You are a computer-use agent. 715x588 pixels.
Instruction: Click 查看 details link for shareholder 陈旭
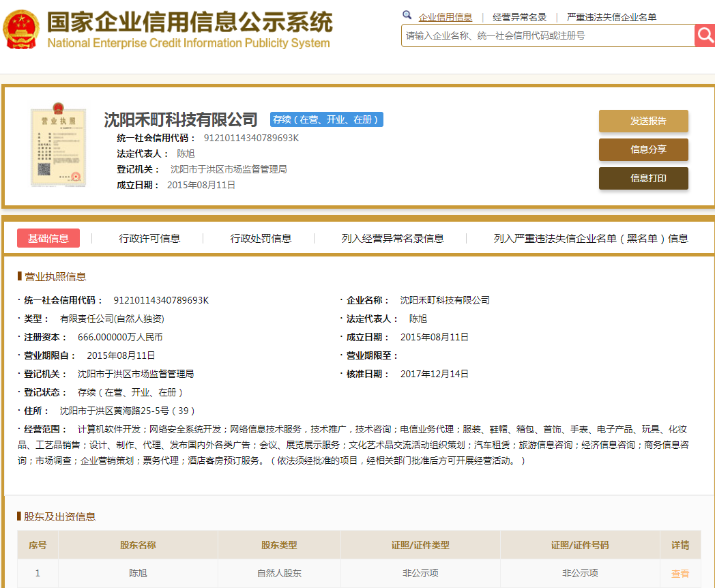point(680,574)
